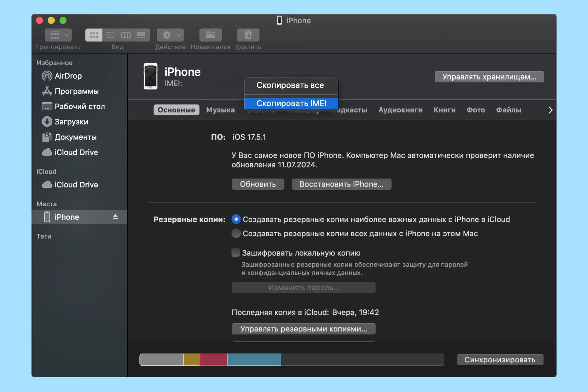This screenshot has width=588, height=392.
Task: Click the Обновить button
Action: point(258,184)
